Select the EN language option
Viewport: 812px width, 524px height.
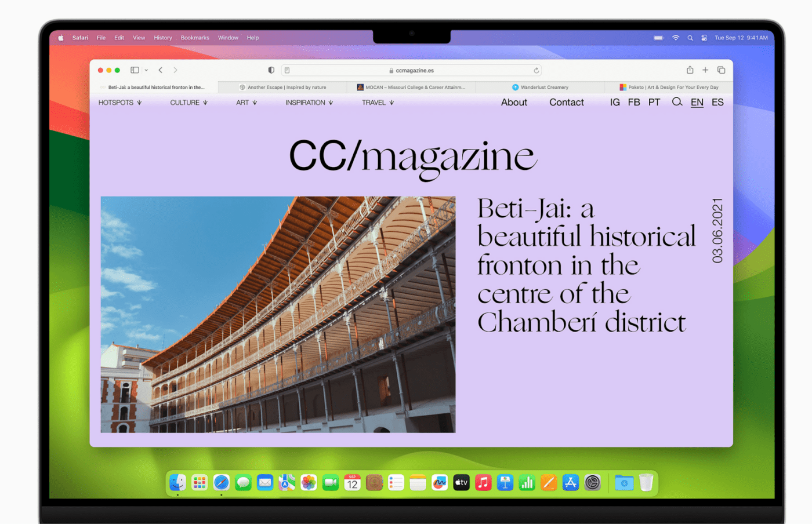[697, 102]
